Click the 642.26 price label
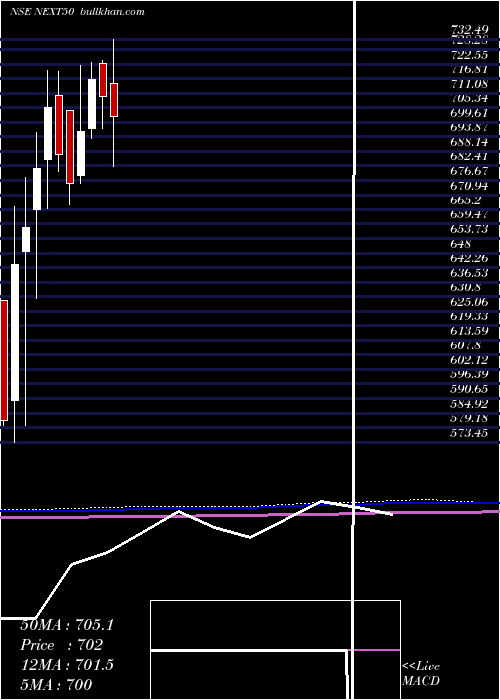Image resolution: width=500 pixels, height=700 pixels. [470, 258]
